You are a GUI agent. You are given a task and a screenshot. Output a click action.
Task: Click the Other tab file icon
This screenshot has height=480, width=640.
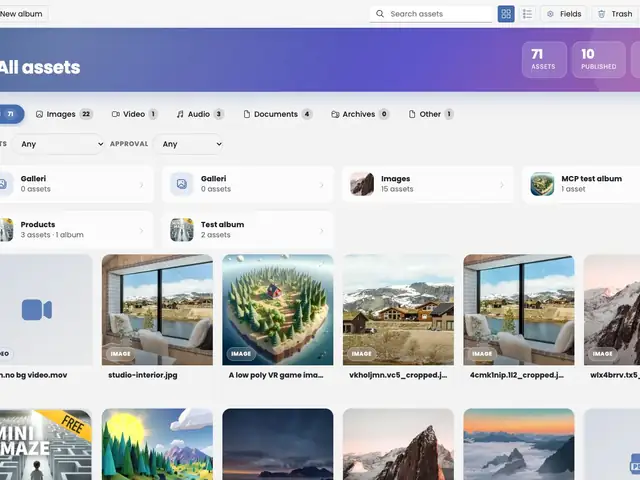412,114
